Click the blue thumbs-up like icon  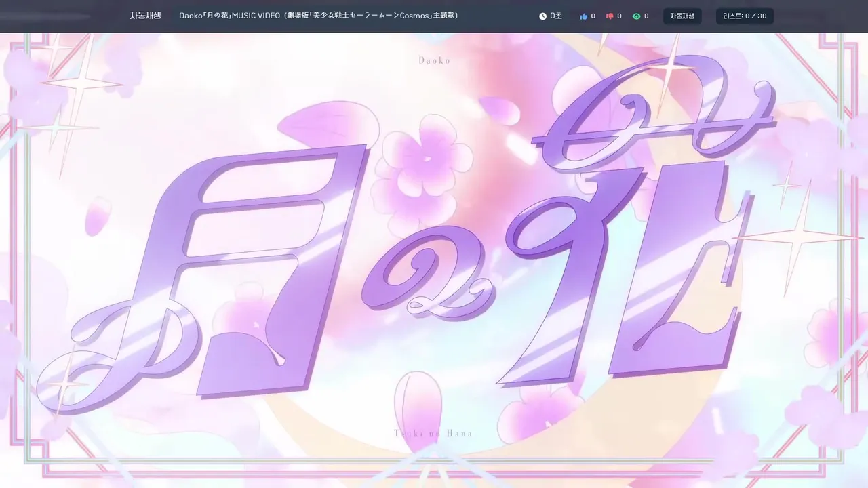(x=583, y=16)
